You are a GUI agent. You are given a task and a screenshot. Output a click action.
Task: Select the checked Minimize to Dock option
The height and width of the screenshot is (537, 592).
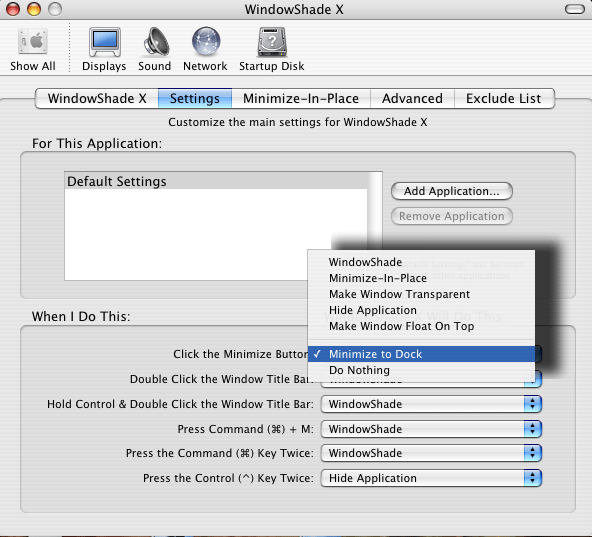click(421, 354)
